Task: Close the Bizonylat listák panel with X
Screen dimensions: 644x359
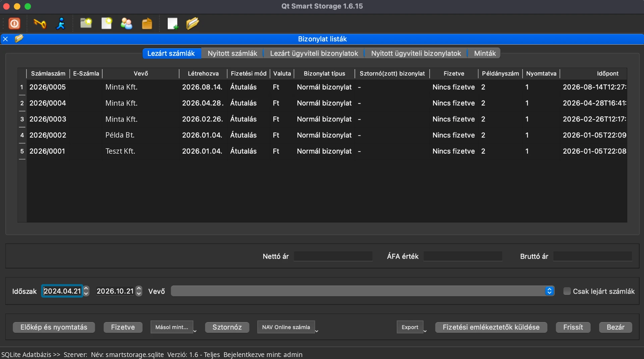Action: [x=5, y=39]
